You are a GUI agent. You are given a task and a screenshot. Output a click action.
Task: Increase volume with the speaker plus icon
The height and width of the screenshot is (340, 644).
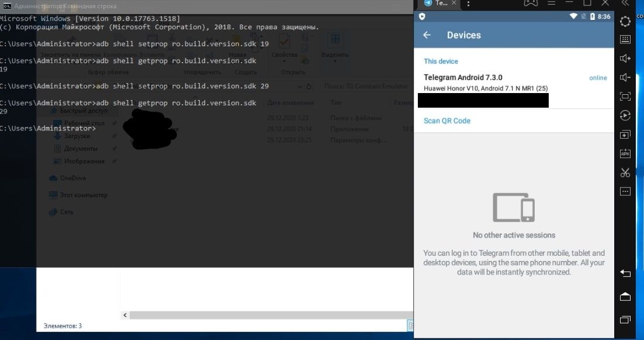click(x=625, y=59)
